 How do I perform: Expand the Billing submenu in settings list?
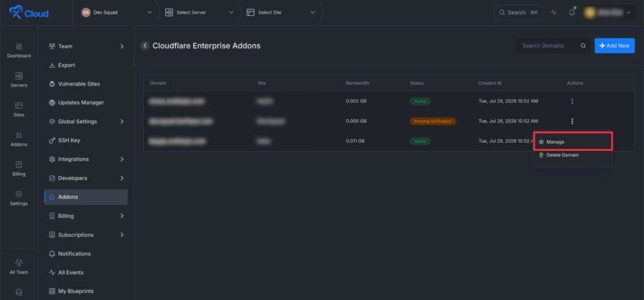click(x=122, y=216)
